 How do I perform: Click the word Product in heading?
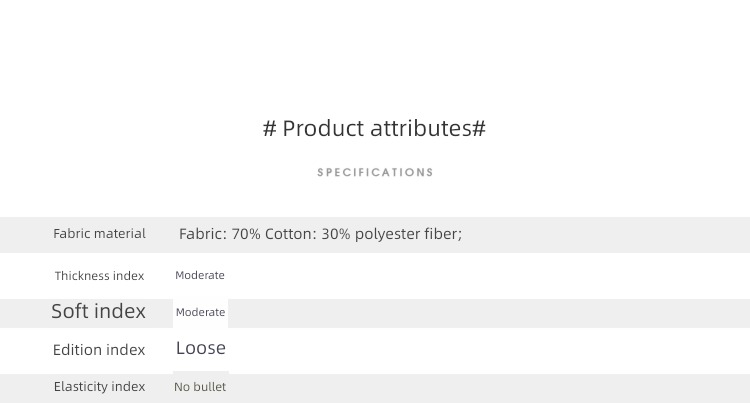tap(323, 129)
